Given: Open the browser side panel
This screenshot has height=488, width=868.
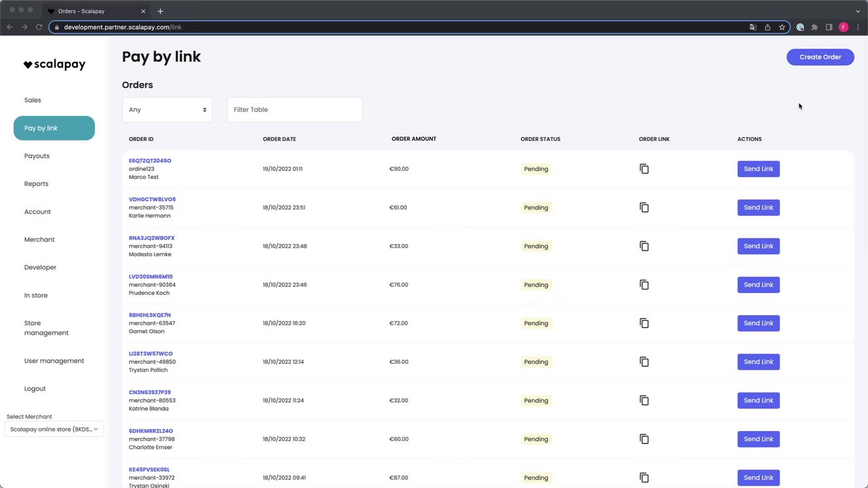Looking at the screenshot, I should pyautogui.click(x=829, y=27).
